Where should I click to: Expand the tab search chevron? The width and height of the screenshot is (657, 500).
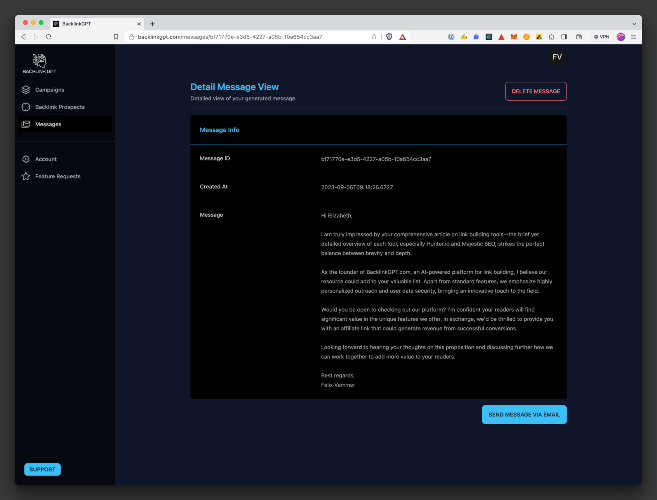(634, 24)
